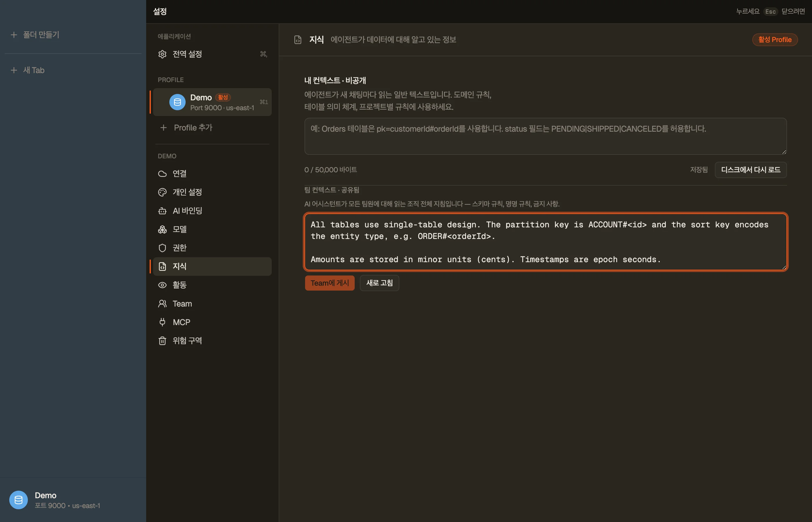The image size is (812, 522).
Task: Click the PROFILE section header
Action: click(x=171, y=80)
